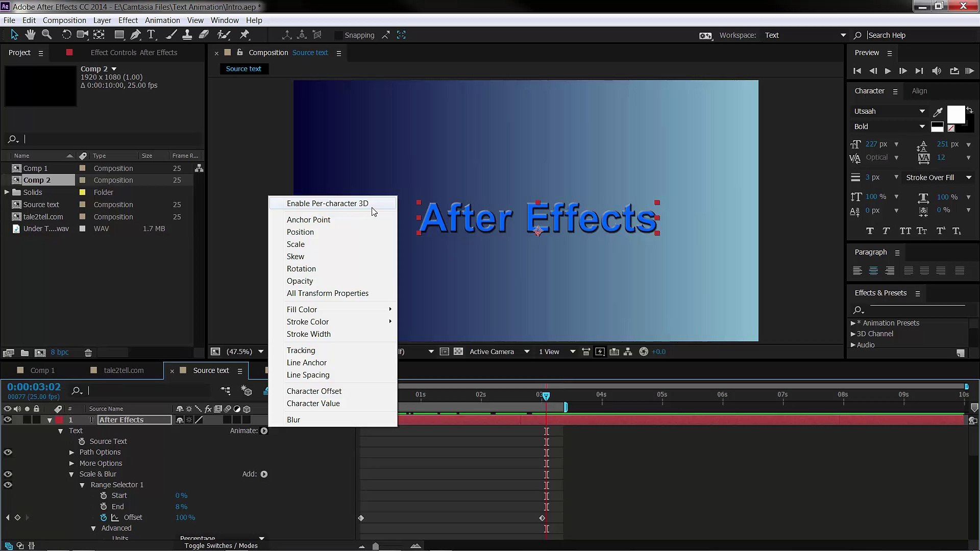Viewport: 980px width, 551px height.
Task: Delete selected project item with trash icon
Action: (88, 353)
